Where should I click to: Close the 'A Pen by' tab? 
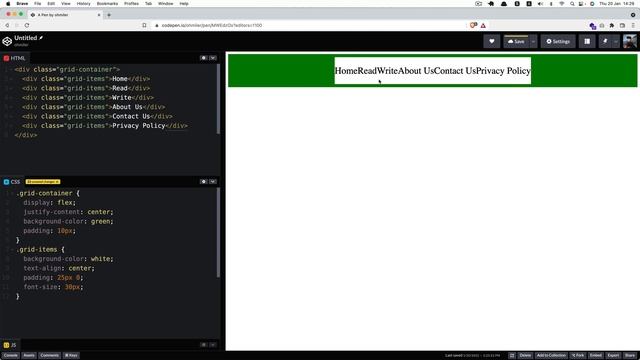pyautogui.click(x=99, y=15)
